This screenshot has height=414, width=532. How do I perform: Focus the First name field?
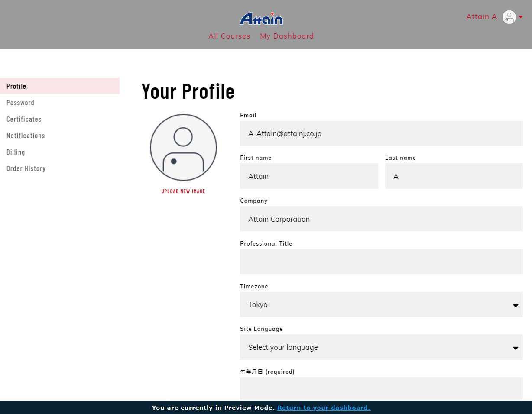(x=308, y=176)
